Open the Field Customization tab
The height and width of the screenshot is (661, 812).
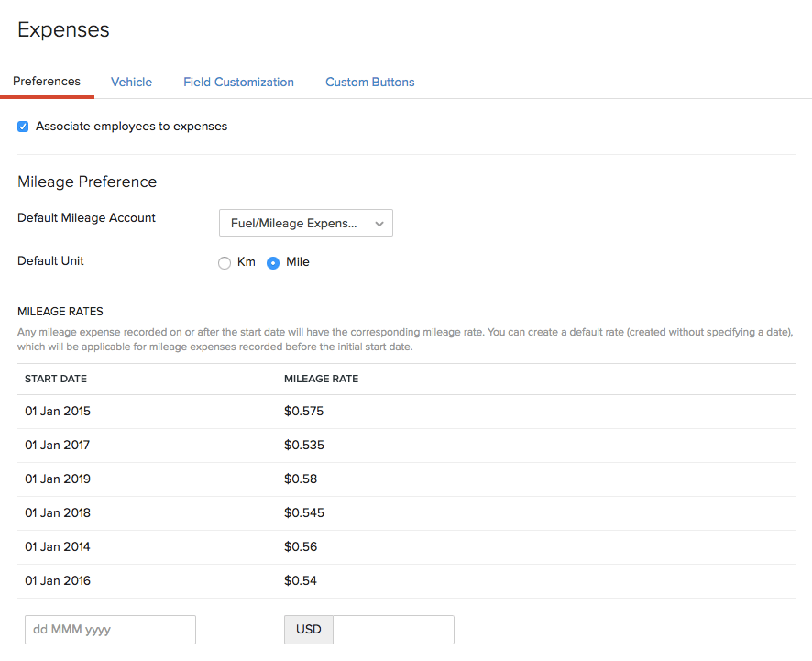pos(238,82)
